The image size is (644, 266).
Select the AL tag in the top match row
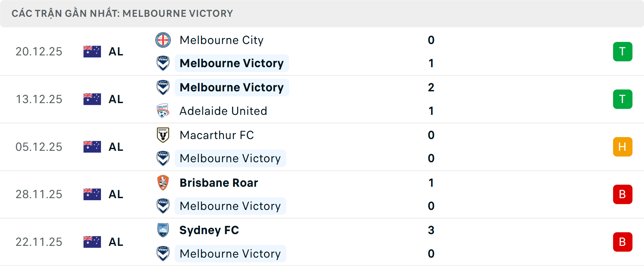116,51
